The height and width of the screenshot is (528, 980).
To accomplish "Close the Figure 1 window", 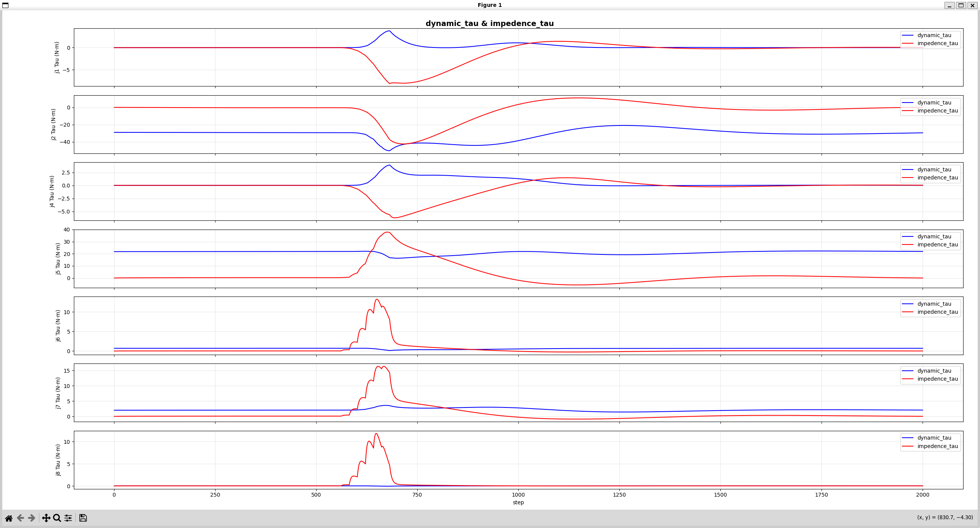I will tap(972, 5).
